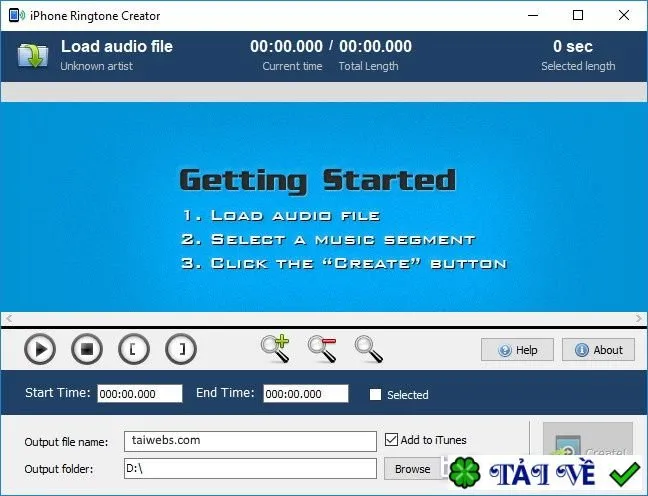Click the End Time field
The height and width of the screenshot is (496, 648).
tap(306, 393)
